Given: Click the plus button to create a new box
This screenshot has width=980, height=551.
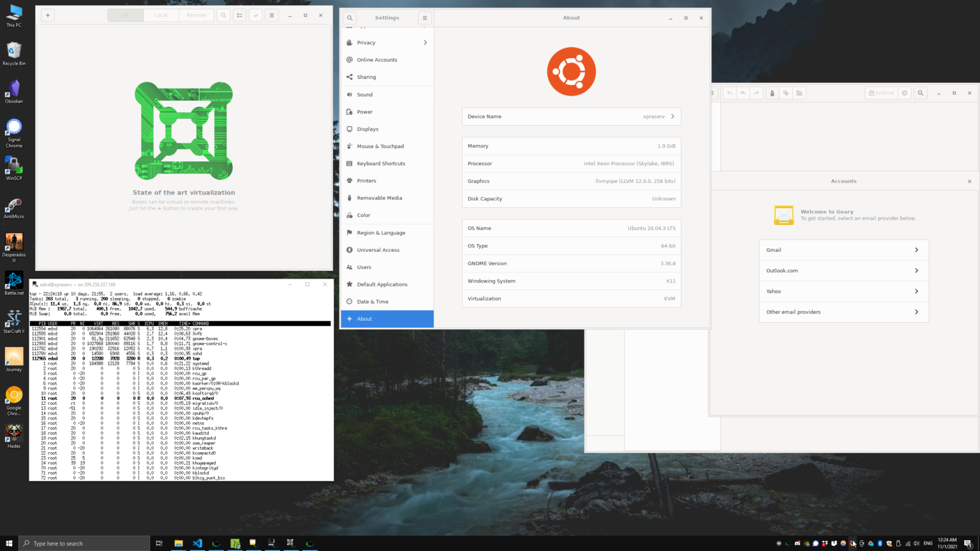Looking at the screenshot, I should point(48,15).
